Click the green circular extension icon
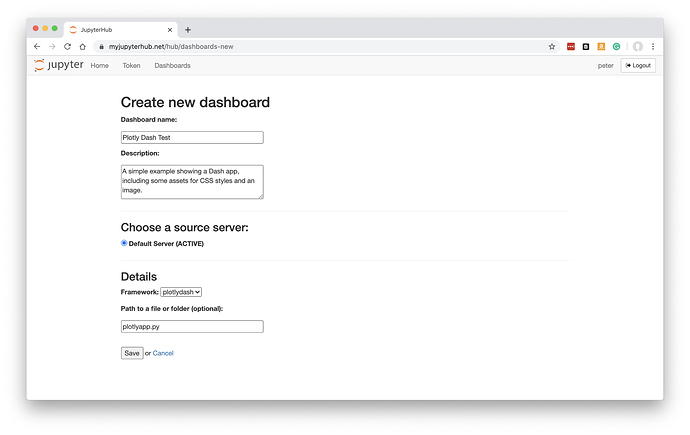This screenshot has width=690, height=435. (617, 47)
